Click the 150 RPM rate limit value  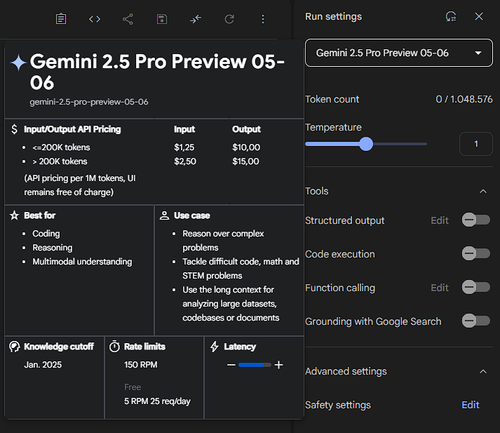(x=141, y=365)
